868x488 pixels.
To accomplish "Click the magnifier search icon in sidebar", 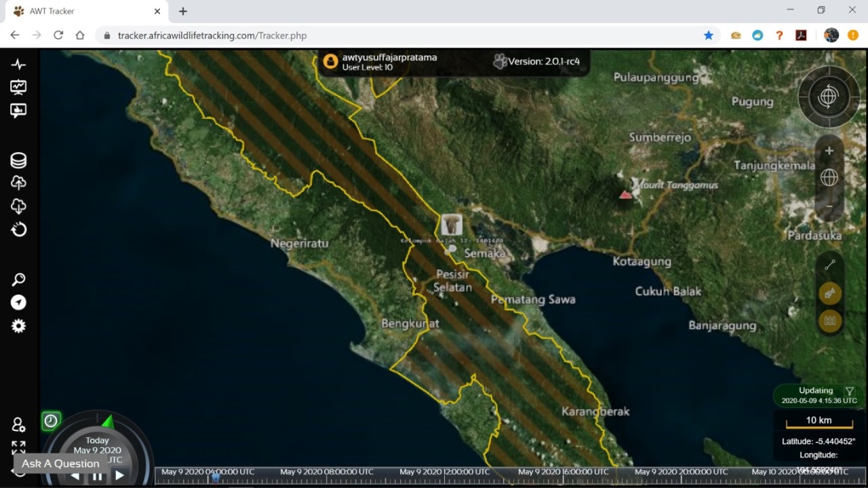I will pyautogui.click(x=18, y=280).
